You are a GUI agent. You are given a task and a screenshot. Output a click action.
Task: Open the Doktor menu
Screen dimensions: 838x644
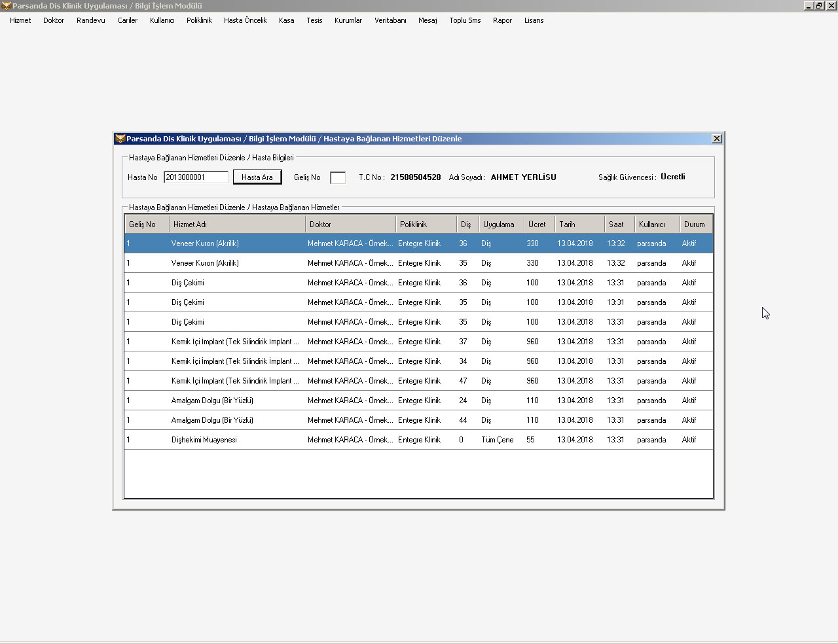click(x=54, y=20)
